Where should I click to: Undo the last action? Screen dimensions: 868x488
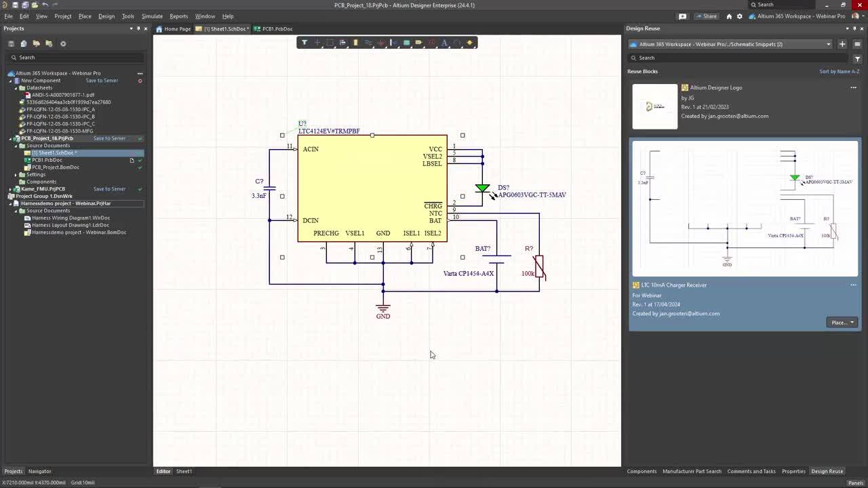45,5
